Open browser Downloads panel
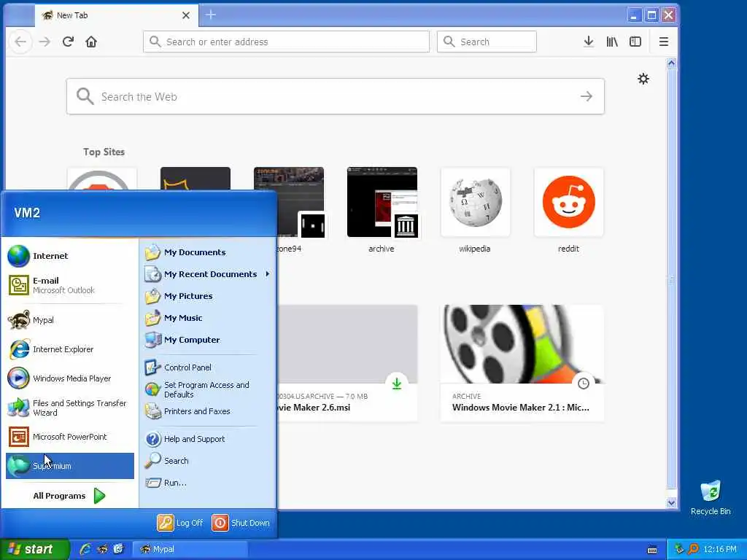 click(589, 42)
